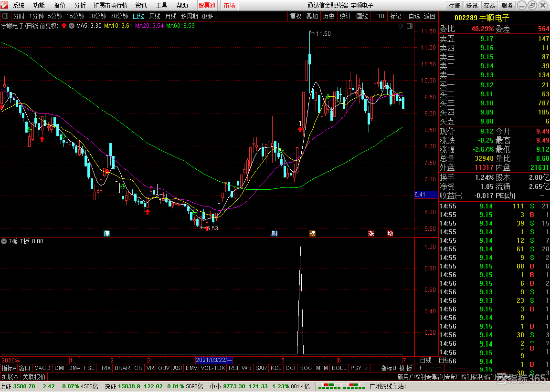Viewport: 550px width, 392px height.
Task: Toggle the sidebar panel icon left of 分时
Action: coord(5,16)
